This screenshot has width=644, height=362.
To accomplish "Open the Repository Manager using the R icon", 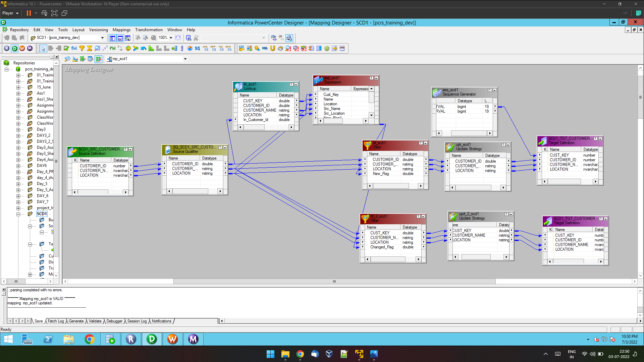I will coord(7,48).
